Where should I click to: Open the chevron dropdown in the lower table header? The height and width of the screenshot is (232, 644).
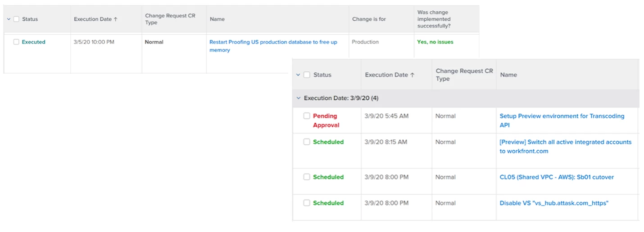pyautogui.click(x=298, y=75)
